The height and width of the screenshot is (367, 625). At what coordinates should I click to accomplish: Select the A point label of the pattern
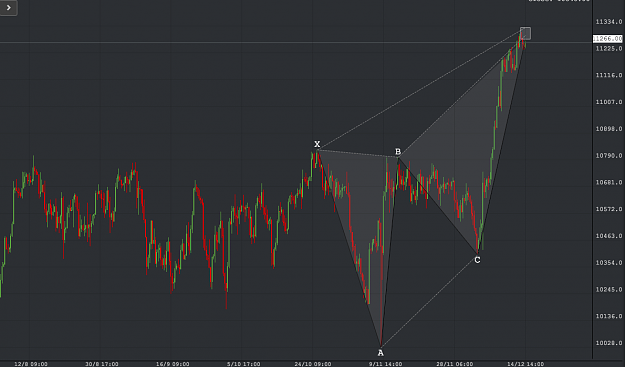(x=381, y=353)
